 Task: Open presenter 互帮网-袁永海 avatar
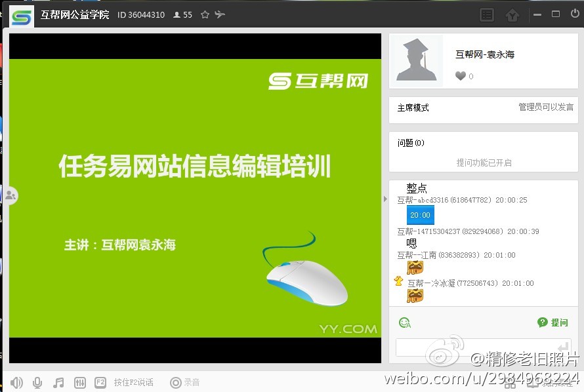coord(416,60)
